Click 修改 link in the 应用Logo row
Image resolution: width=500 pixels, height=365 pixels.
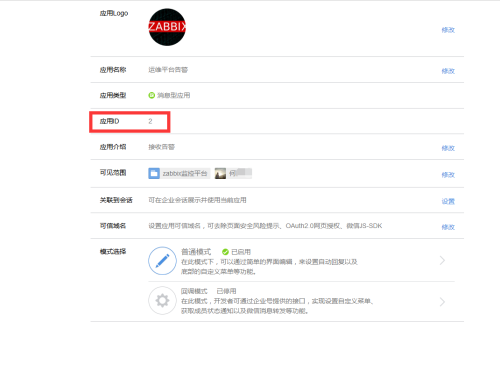[448, 30]
